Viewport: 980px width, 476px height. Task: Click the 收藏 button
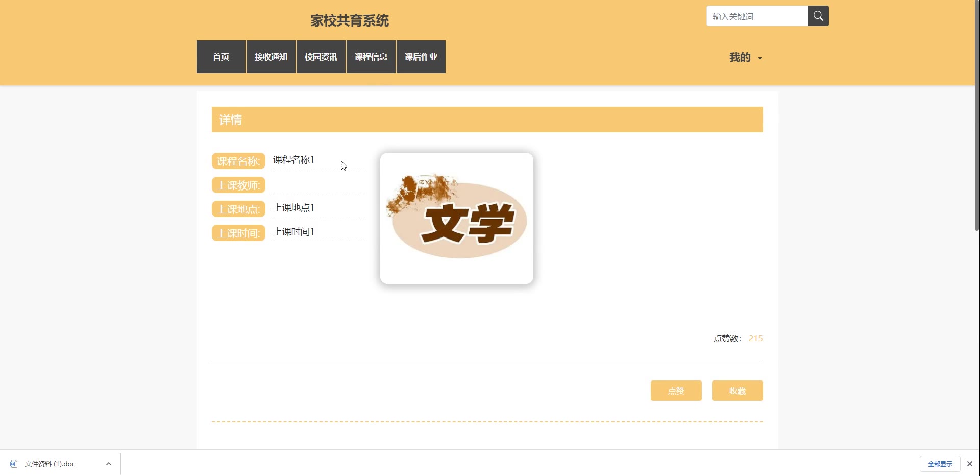[x=738, y=391]
